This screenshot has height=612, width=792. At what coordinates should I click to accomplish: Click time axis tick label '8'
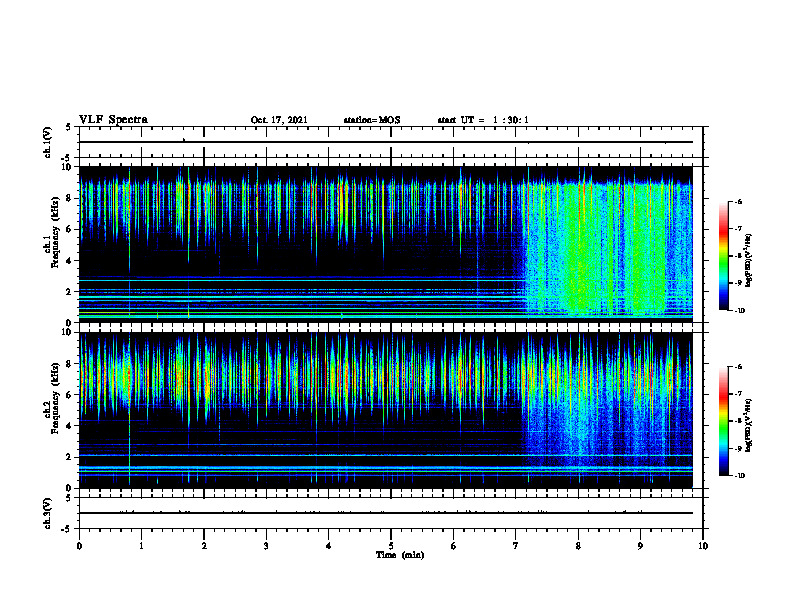point(578,546)
